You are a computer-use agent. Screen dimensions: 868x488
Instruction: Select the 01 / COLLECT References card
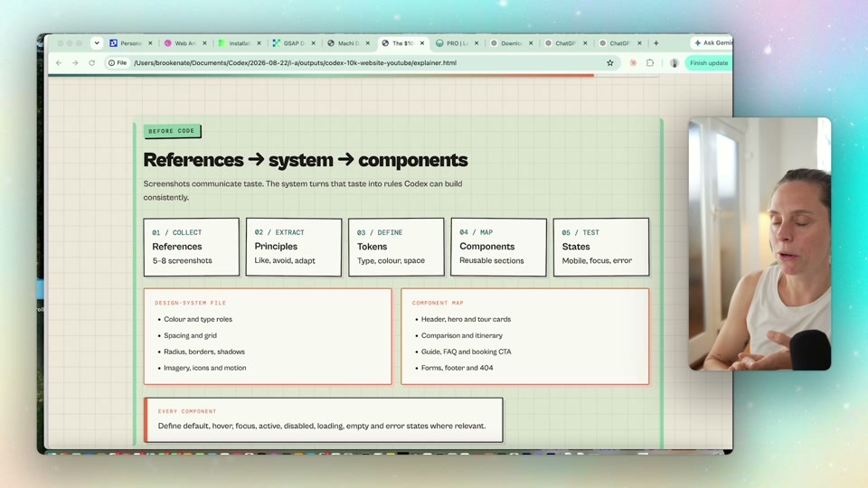192,247
